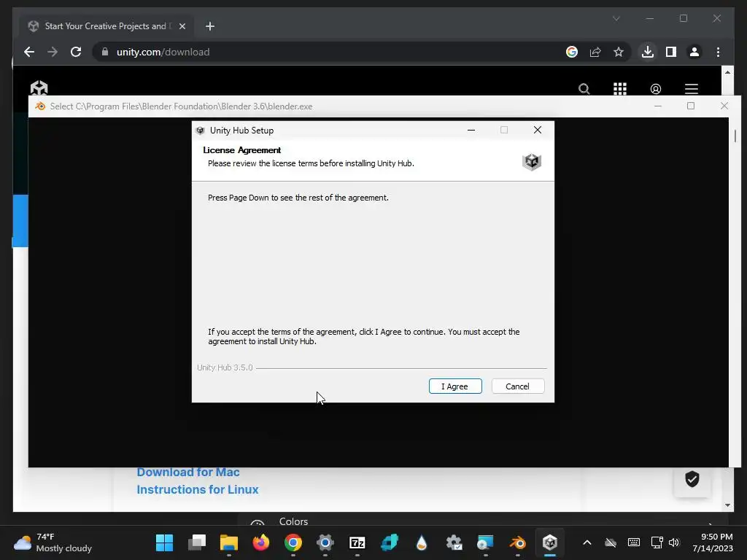Screen dimensions: 747x560
Task: Click the I Agree button
Action: pos(455,386)
